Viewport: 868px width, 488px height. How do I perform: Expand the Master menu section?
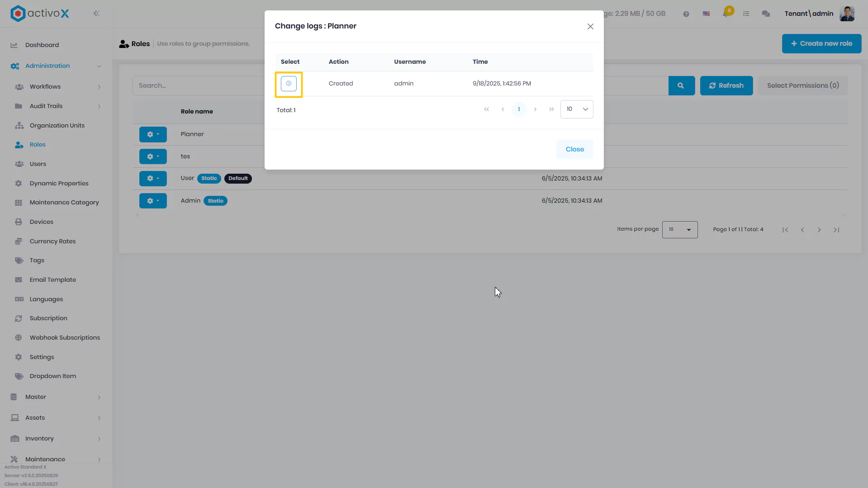tap(56, 397)
